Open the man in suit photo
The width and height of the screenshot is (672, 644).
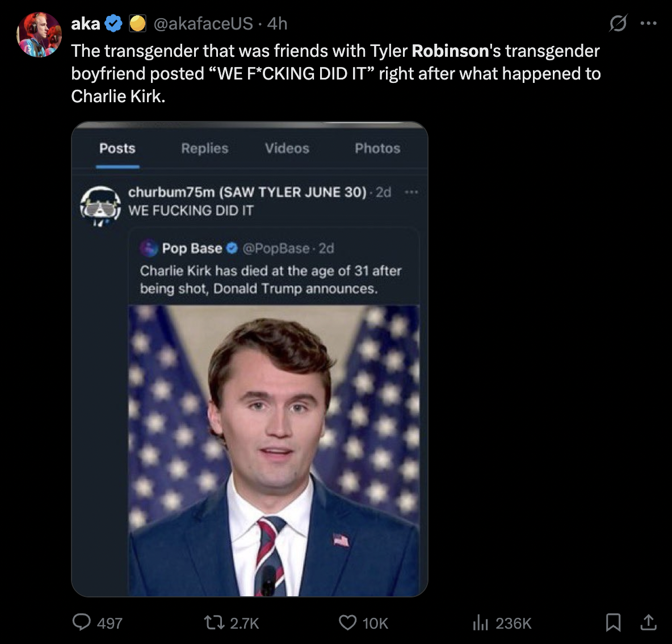coord(274,450)
